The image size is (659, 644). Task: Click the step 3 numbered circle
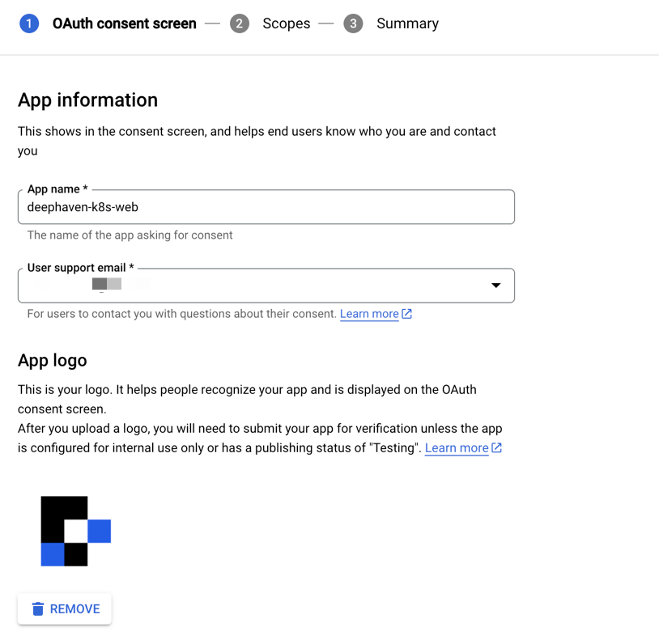click(x=353, y=23)
